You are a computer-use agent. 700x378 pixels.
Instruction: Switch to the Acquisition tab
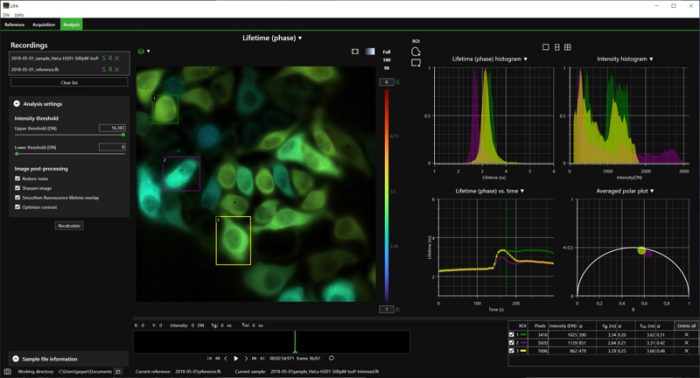coord(44,25)
